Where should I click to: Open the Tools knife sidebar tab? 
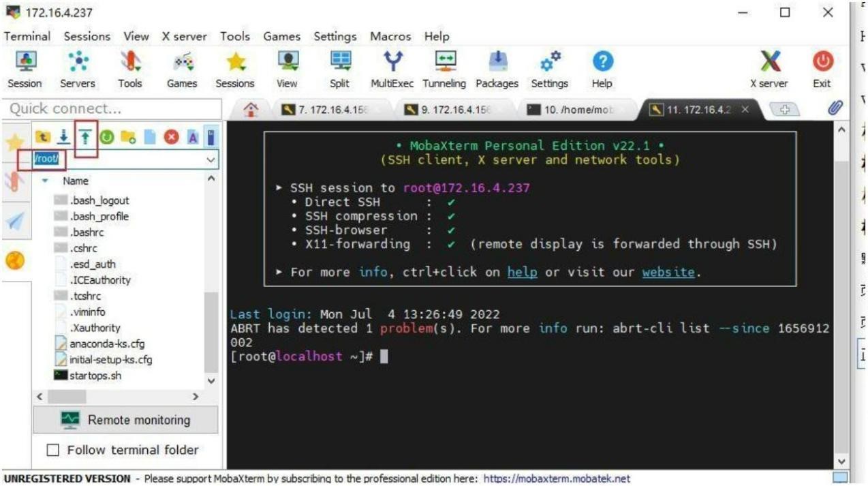(x=14, y=182)
